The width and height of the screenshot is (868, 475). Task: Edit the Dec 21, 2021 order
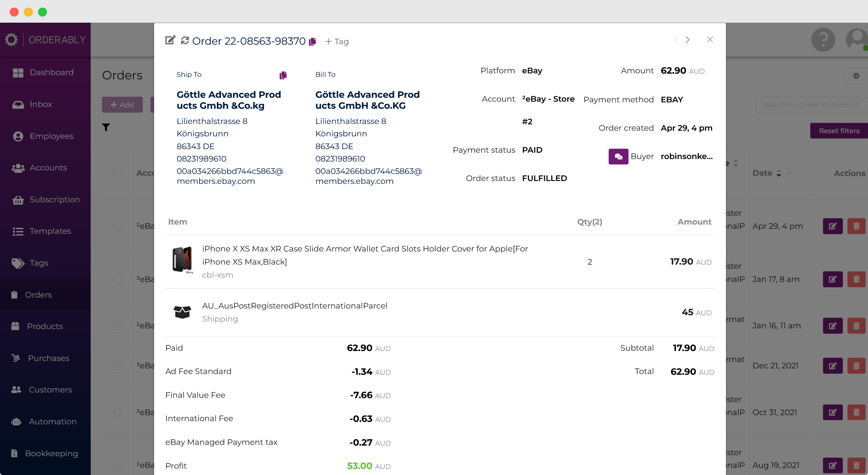833,366
